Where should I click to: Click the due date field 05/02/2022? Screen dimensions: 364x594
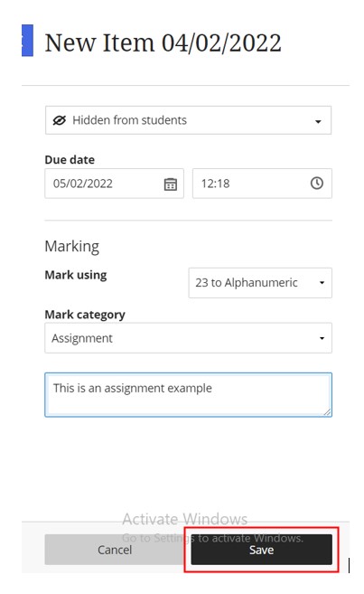click(115, 184)
